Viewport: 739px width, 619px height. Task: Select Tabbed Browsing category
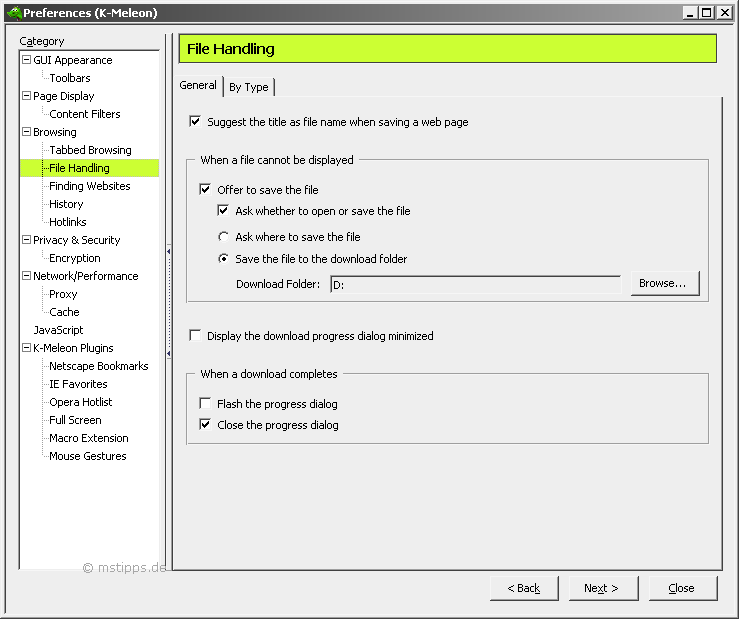90,150
